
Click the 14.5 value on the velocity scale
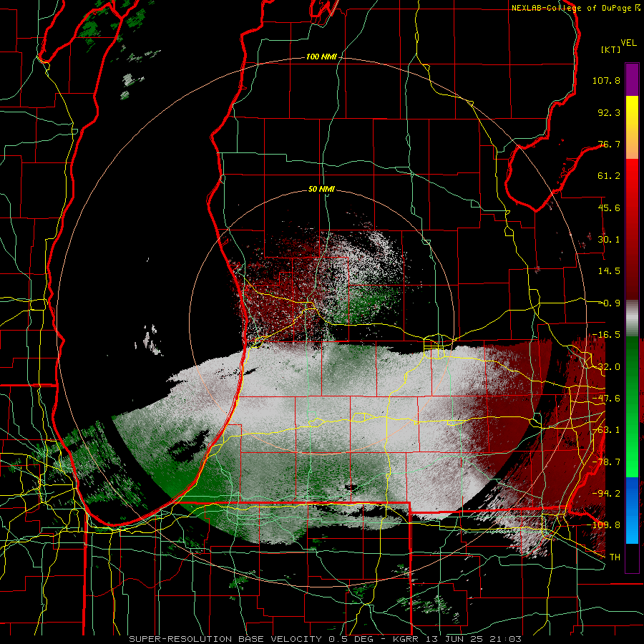609,271
